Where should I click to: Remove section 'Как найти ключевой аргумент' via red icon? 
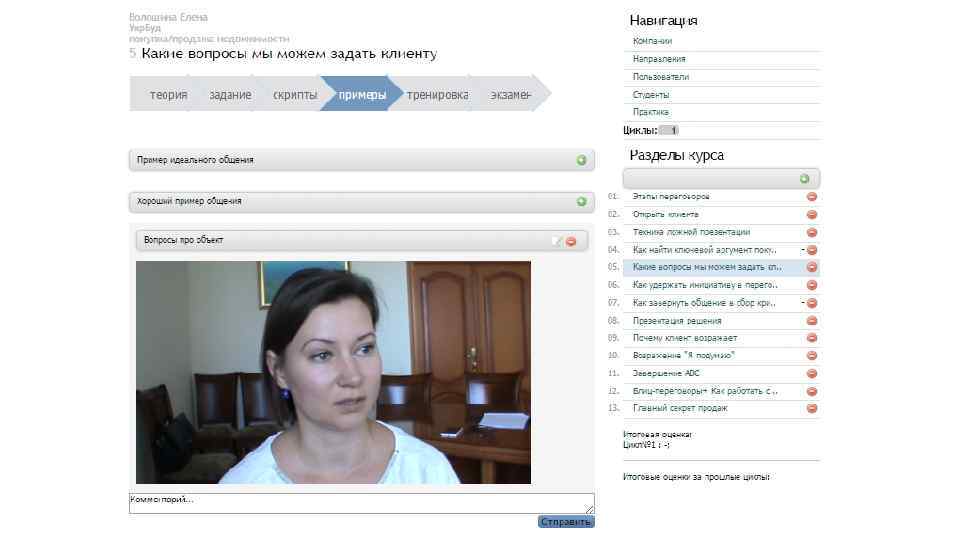(812, 250)
